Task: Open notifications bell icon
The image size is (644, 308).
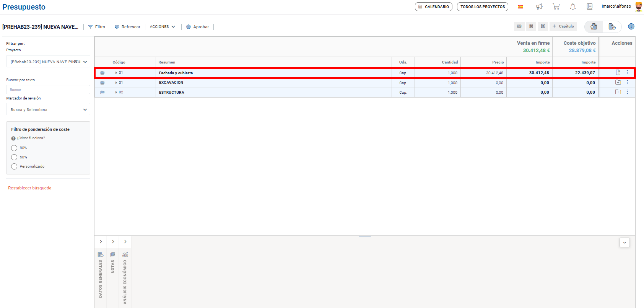Action: 573,7
